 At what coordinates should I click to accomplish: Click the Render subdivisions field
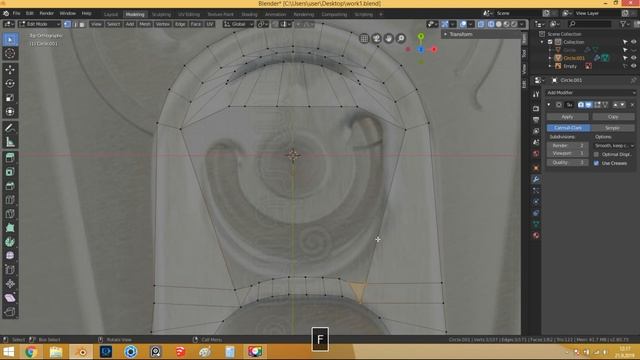click(x=568, y=146)
